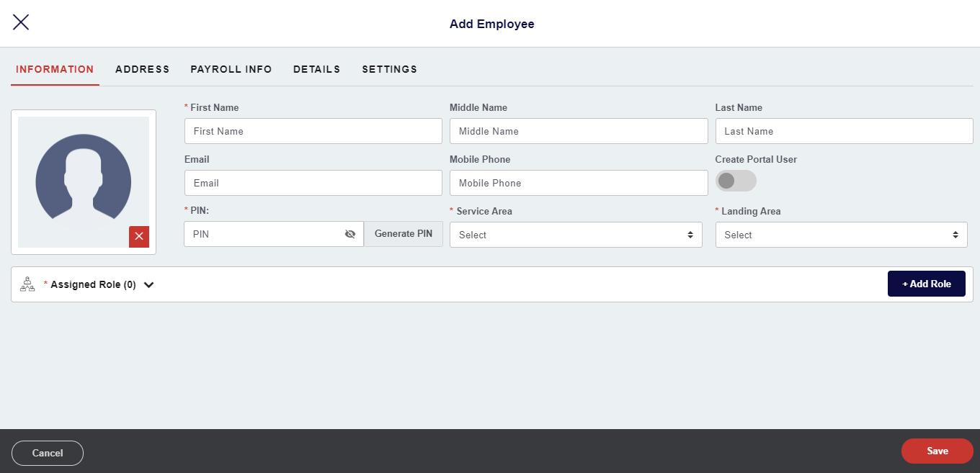Screen dimensions: 980x473
Task: Remove the employee photo with red X
Action: pyautogui.click(x=139, y=236)
